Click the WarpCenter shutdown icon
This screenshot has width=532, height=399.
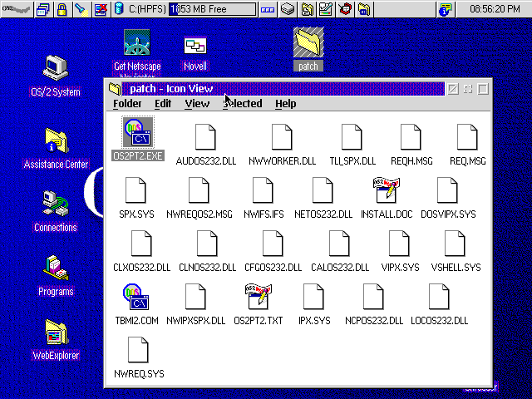[x=101, y=9]
